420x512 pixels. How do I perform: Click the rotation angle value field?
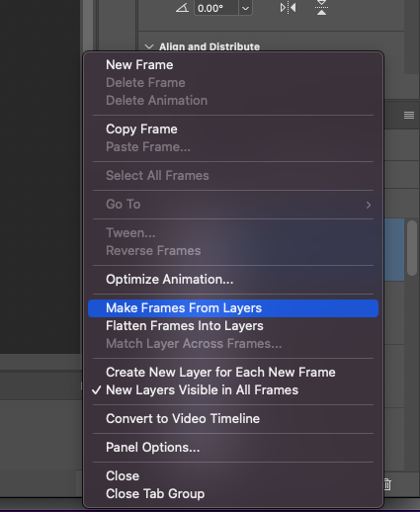[x=216, y=8]
